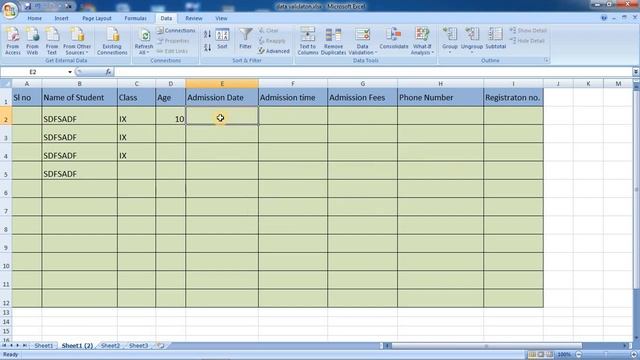Switch to Normal view in status bar
The height and width of the screenshot is (360, 640).
coord(532,354)
